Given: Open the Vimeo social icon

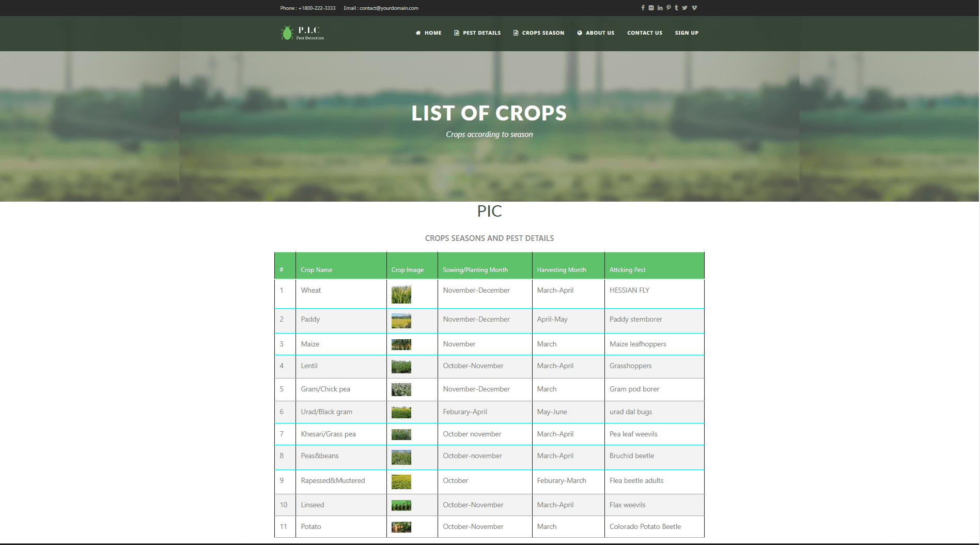Looking at the screenshot, I should point(694,8).
